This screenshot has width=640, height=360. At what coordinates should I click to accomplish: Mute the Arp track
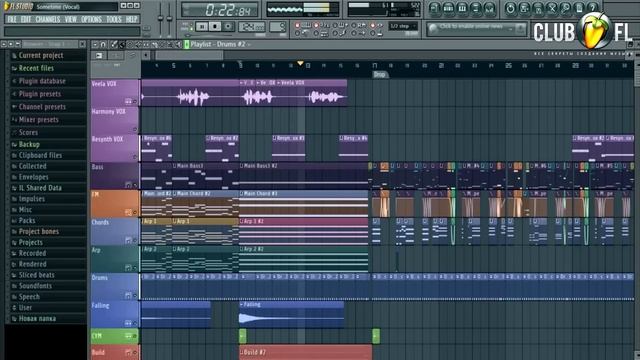[135, 268]
